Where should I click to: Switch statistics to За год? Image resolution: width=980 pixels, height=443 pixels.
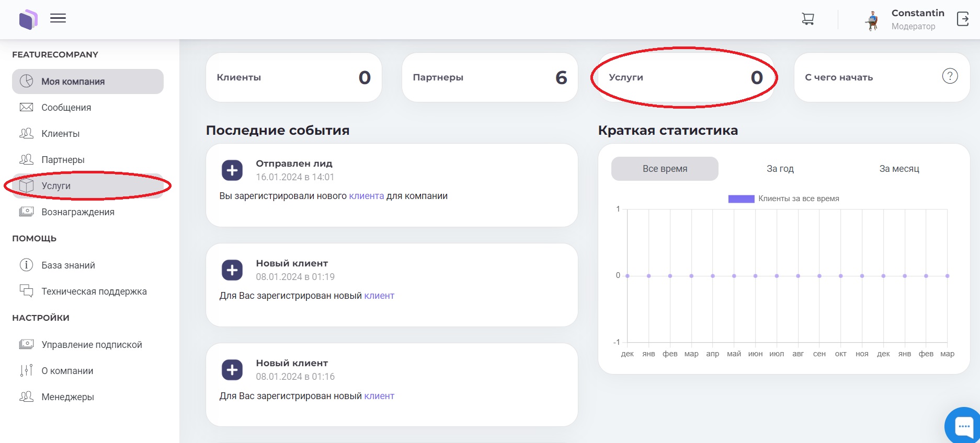(780, 169)
